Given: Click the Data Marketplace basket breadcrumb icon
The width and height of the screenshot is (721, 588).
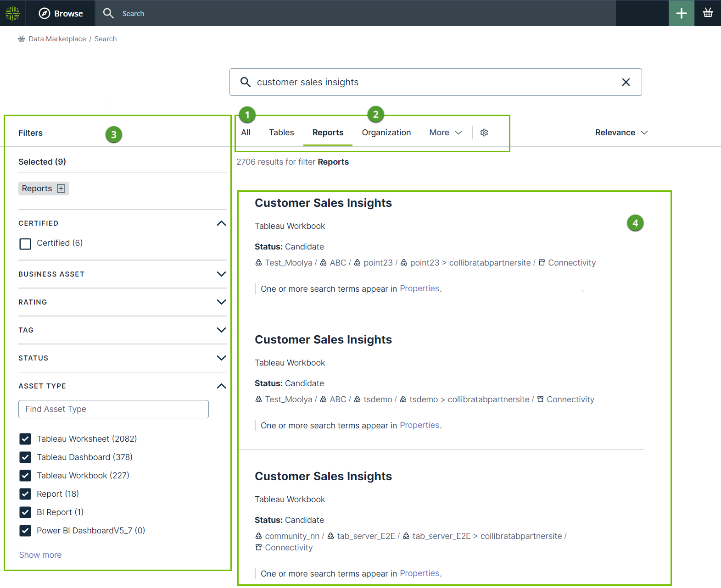Looking at the screenshot, I should (x=22, y=39).
